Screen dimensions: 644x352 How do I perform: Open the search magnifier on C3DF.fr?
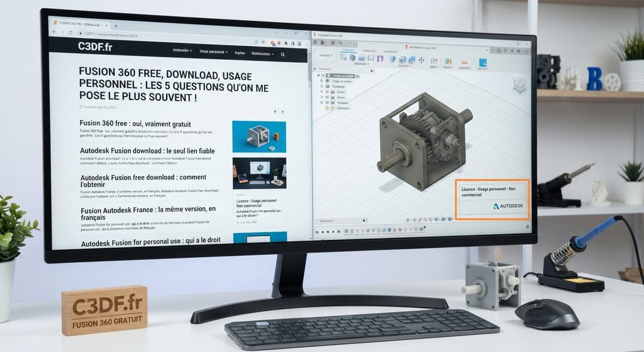pyautogui.click(x=282, y=54)
